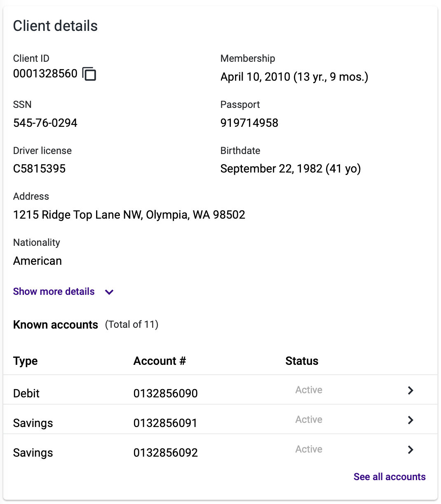Click the Status column header
The image size is (441, 504).
pos(302,361)
